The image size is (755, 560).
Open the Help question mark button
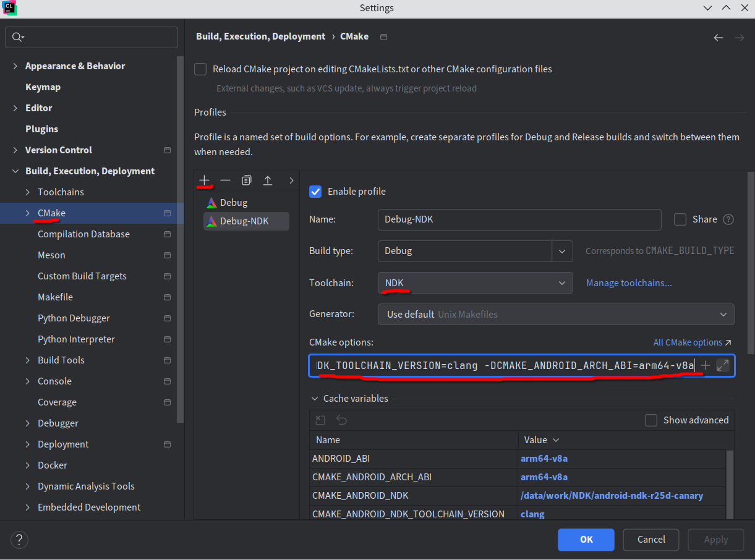click(x=19, y=540)
